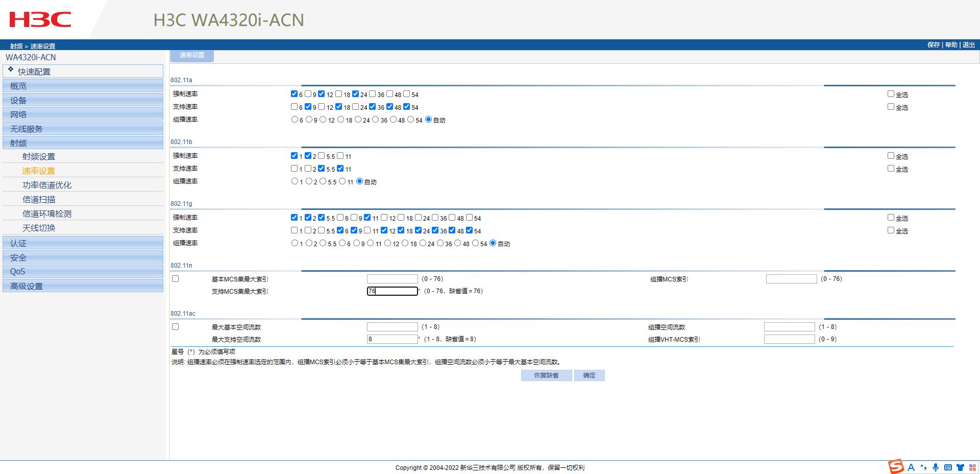Check 全选 for 802.11g 支持速率
Image resolution: width=980 pixels, height=474 pixels.
point(891,230)
